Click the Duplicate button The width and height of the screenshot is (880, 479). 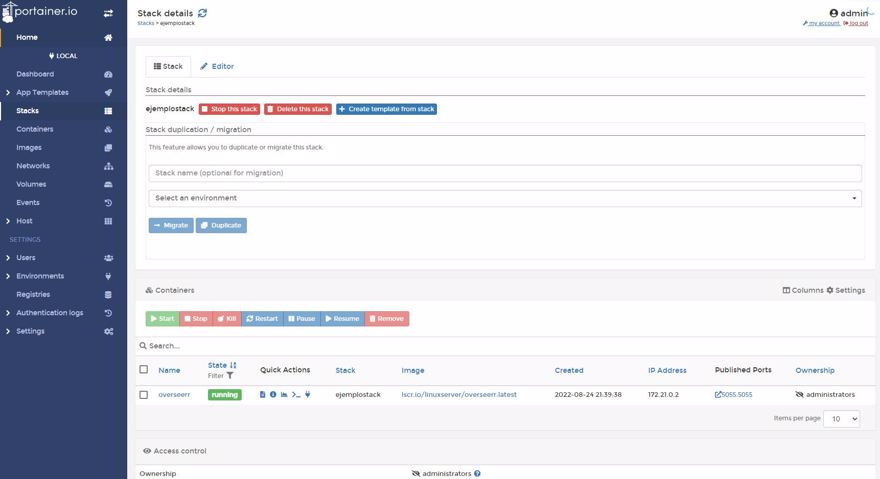pyautogui.click(x=221, y=225)
